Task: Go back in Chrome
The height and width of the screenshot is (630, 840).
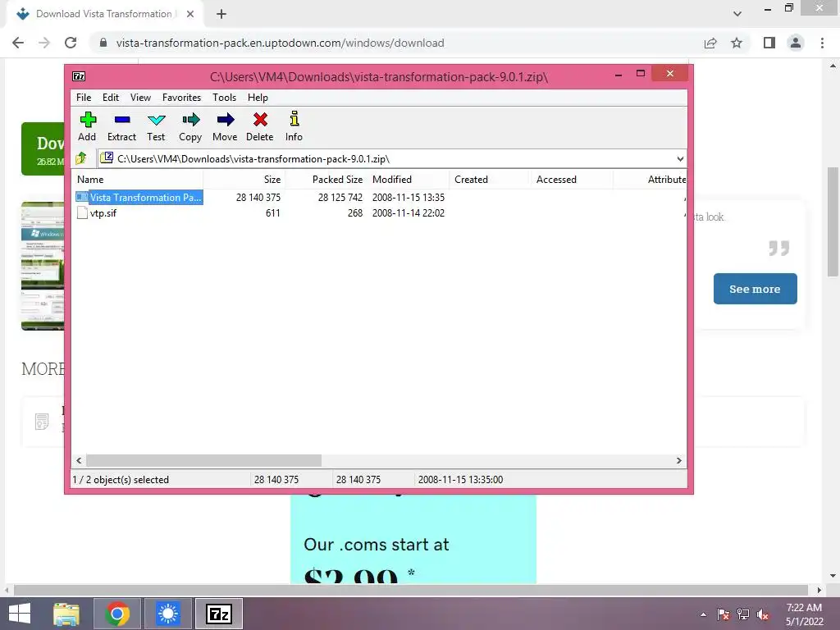Action: click(x=18, y=43)
